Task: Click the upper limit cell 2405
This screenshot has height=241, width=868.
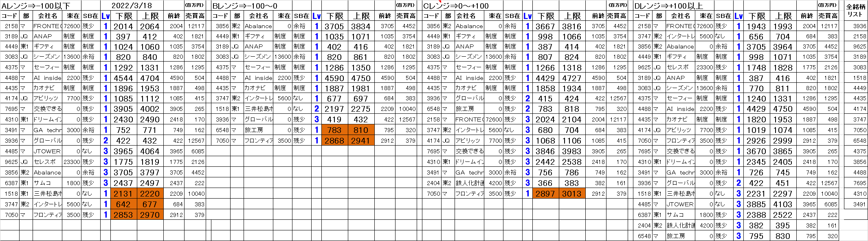Action: pos(783,162)
